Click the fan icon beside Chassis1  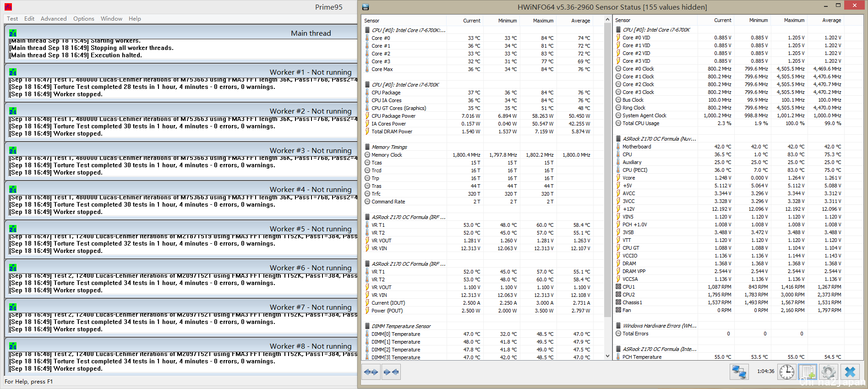[618, 302]
